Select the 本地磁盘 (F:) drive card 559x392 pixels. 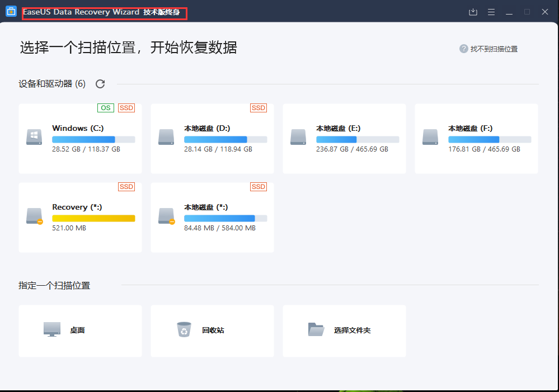point(476,139)
